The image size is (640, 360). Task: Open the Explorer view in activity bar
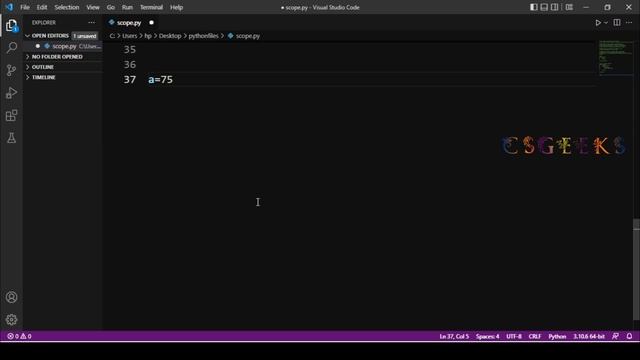click(11, 25)
